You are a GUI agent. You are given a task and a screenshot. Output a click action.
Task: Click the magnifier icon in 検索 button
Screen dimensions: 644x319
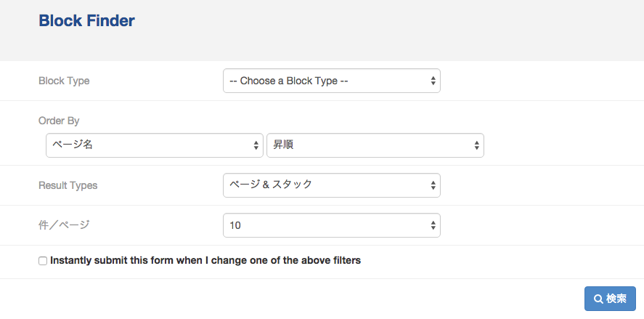(598, 299)
